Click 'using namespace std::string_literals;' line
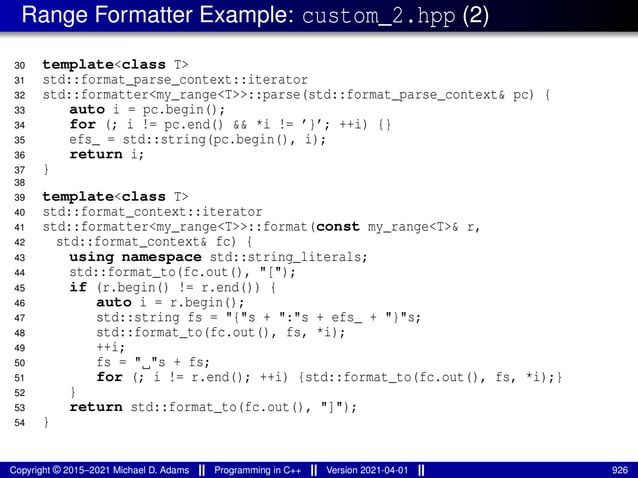638x478 pixels. 218,257
